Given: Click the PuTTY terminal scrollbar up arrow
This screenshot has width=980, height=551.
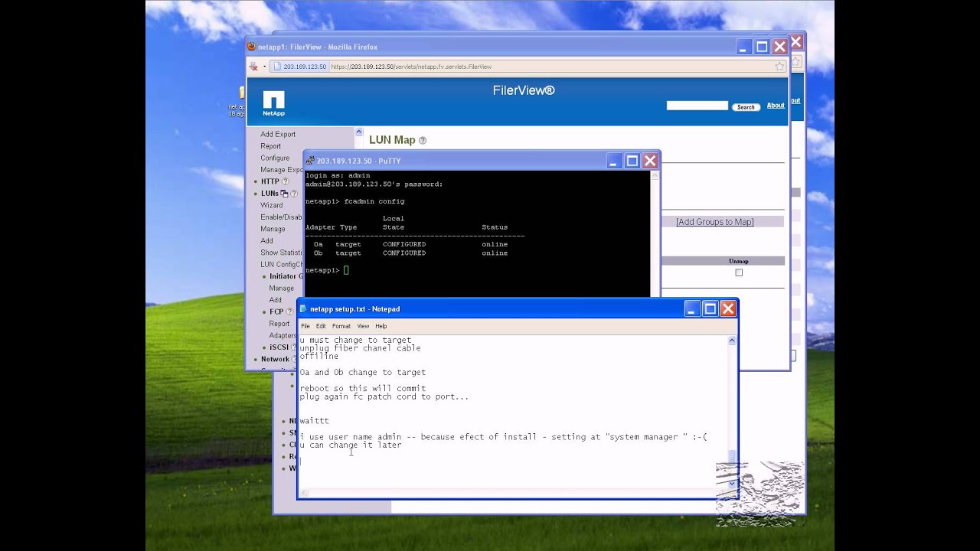Looking at the screenshot, I should [x=655, y=175].
